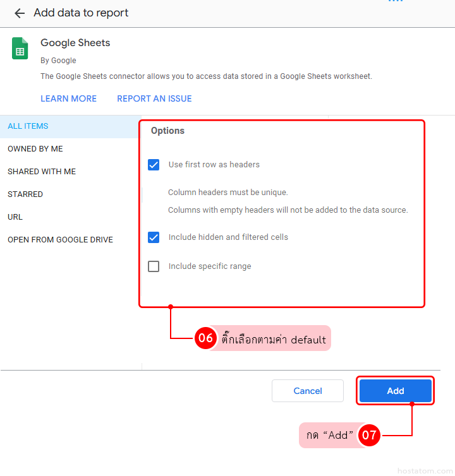This screenshot has height=476, width=455.
Task: Click the hostatom.com watermark text
Action: [425, 471]
